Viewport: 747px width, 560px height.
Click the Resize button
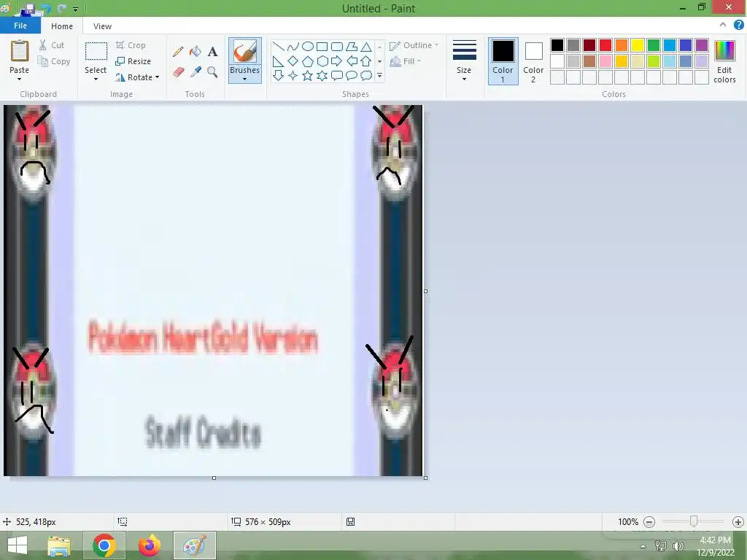[133, 61]
